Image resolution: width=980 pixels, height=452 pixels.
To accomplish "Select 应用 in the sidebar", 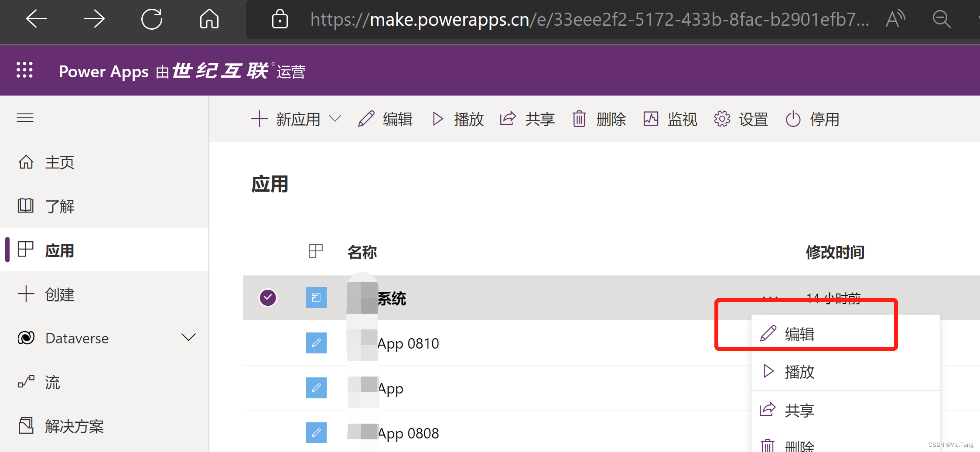I will point(104,250).
